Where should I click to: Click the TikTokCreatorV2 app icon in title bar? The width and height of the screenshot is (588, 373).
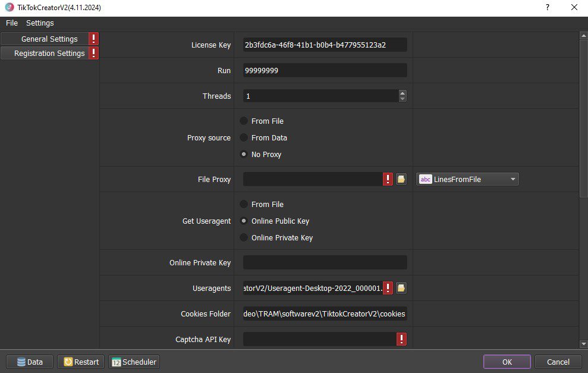pos(10,7)
